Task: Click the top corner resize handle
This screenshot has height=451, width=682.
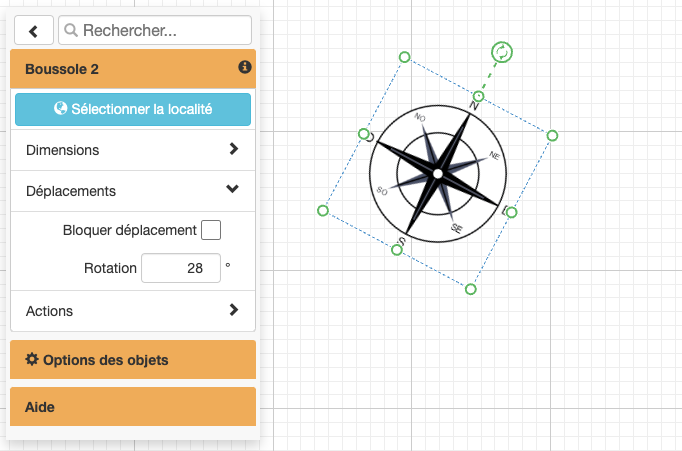Action: 404,57
